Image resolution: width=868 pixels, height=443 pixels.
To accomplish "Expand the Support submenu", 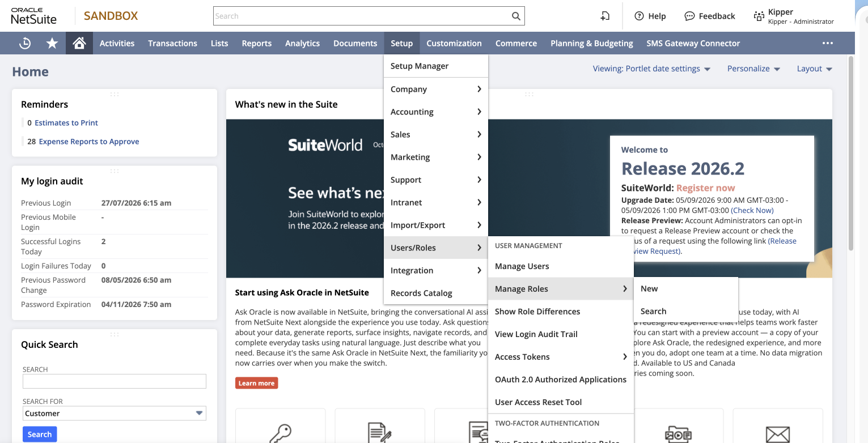I will (436, 180).
